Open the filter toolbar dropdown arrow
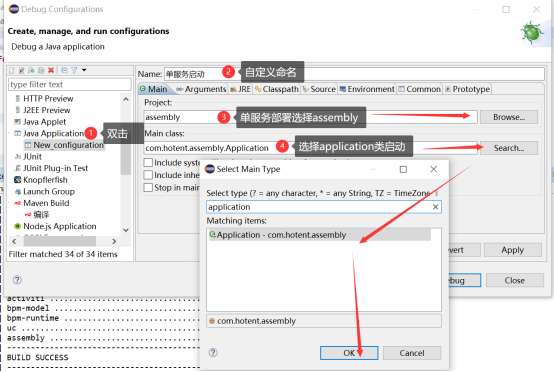554x372 pixels. [x=84, y=70]
